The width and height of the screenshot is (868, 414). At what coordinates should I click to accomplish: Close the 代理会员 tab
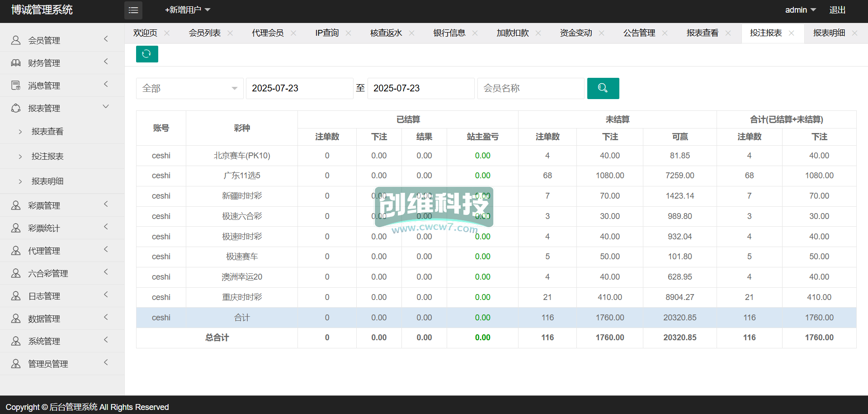point(293,33)
